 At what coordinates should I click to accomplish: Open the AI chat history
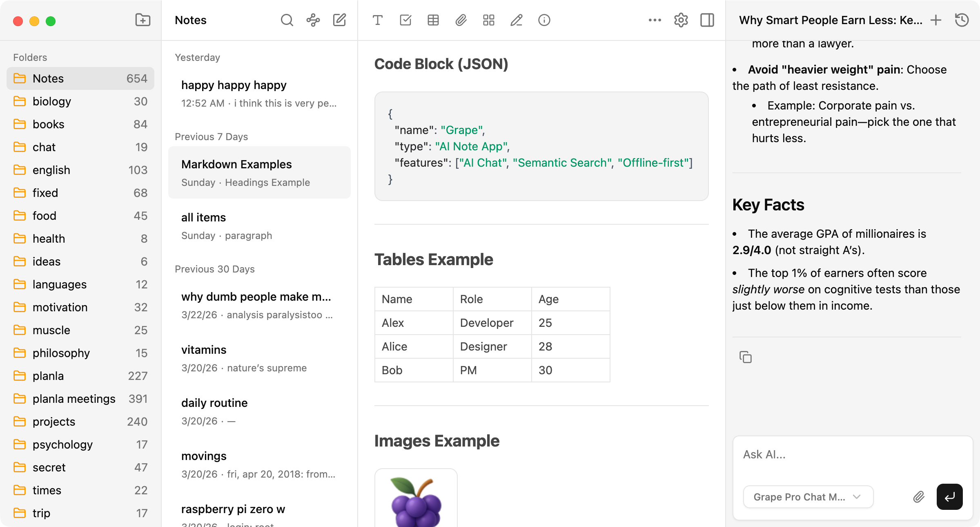(962, 20)
